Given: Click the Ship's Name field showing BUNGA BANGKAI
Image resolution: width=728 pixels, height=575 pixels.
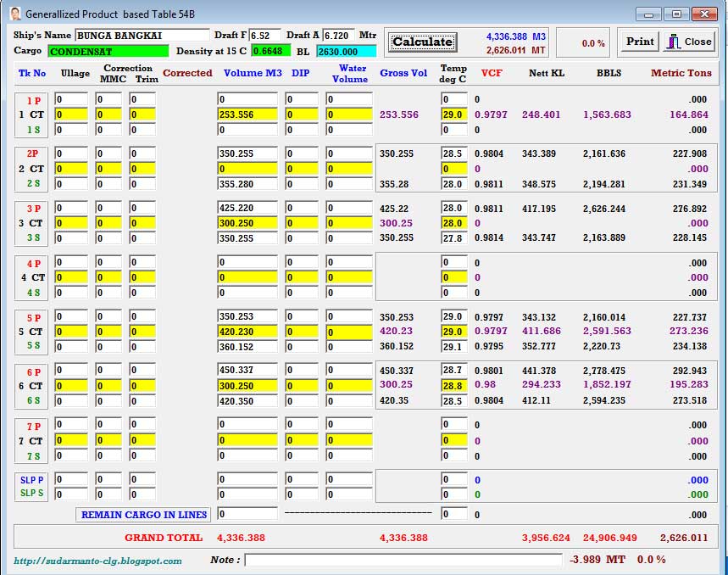Looking at the screenshot, I should click(x=146, y=33).
